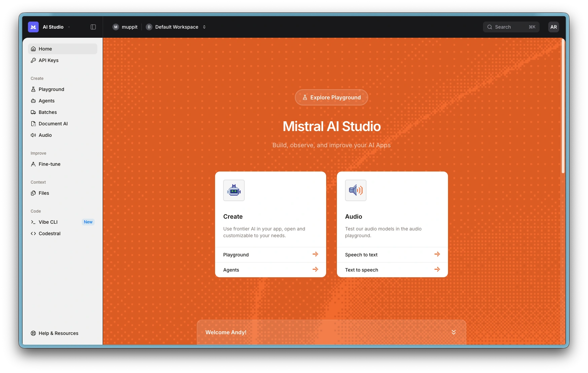Click the Mistral AI Studio logo icon
The height and width of the screenshot is (373, 588).
(33, 27)
